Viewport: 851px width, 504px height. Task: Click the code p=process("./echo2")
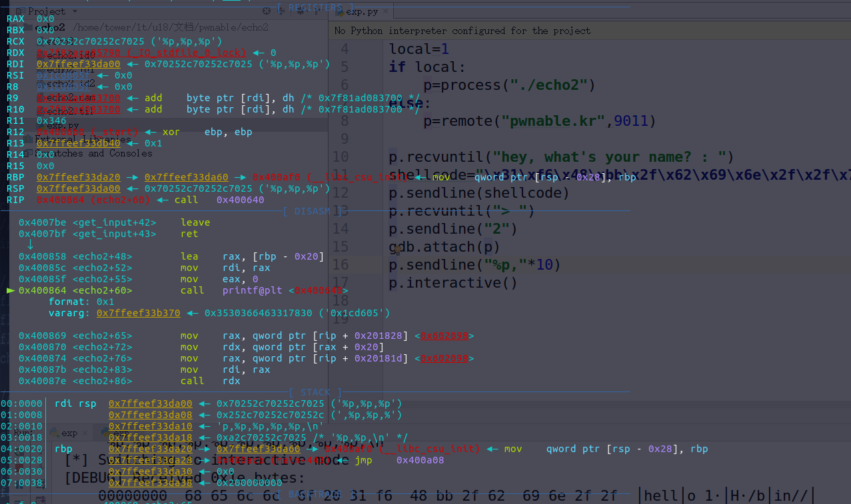click(509, 85)
